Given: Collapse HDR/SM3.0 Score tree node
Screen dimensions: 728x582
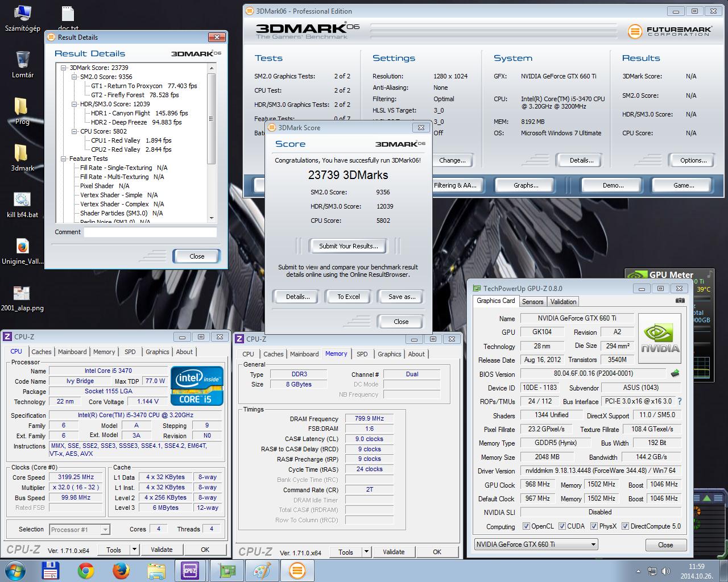Looking at the screenshot, I should (75, 104).
